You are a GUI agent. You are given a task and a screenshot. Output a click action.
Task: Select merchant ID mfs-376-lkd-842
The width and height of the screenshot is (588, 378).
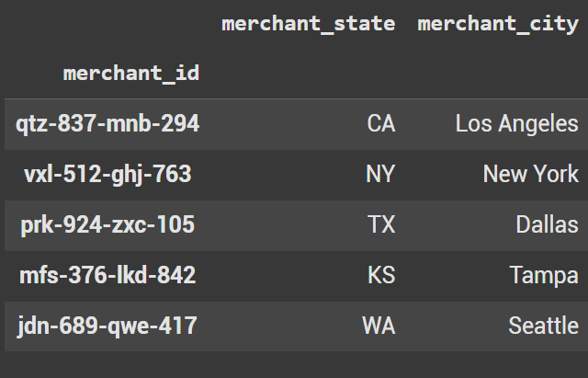click(x=107, y=275)
